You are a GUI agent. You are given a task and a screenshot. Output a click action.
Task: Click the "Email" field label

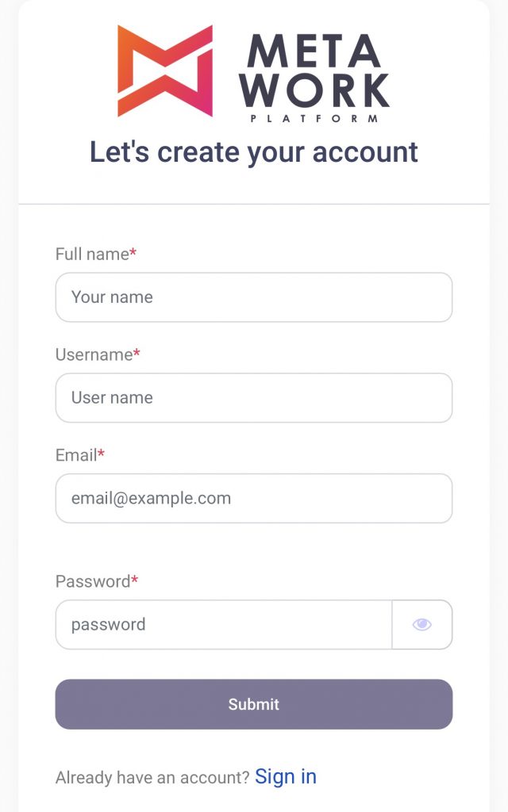pos(76,455)
